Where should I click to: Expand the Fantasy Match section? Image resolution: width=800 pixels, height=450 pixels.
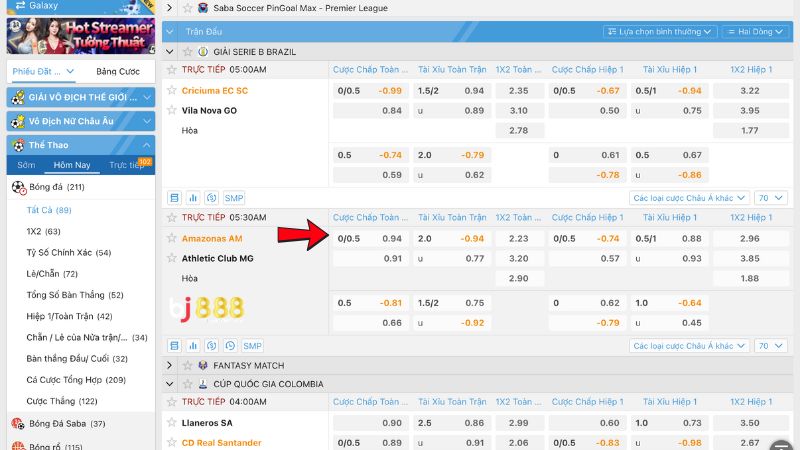click(170, 365)
